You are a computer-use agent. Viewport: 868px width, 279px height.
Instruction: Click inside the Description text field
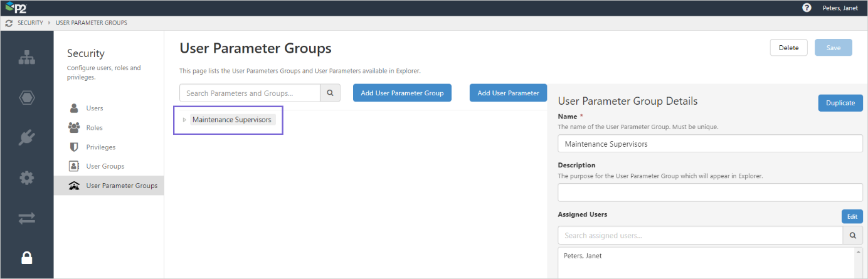(710, 192)
